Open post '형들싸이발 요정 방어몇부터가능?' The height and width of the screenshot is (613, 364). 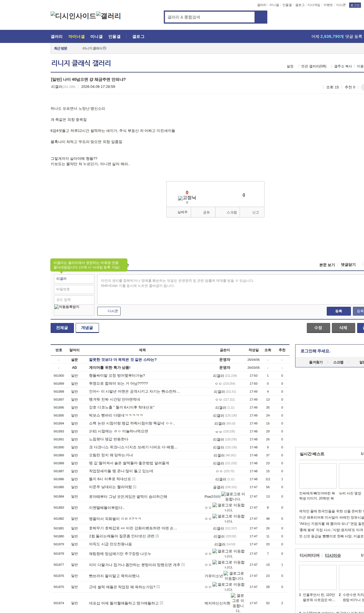point(117,376)
